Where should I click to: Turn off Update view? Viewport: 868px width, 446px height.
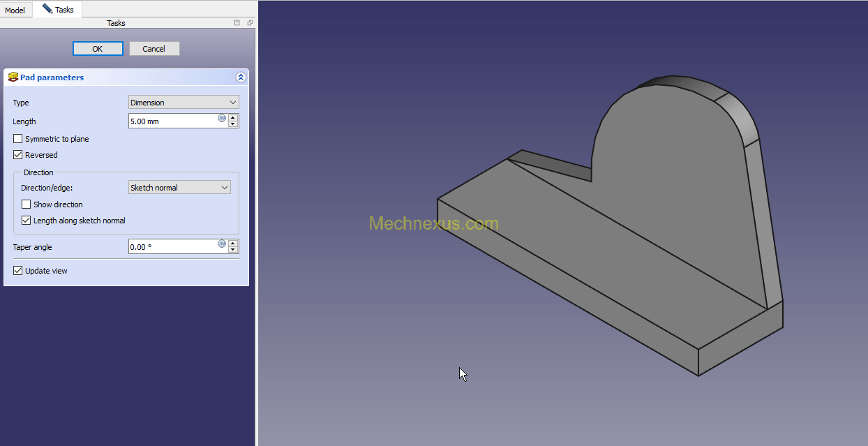coord(18,271)
